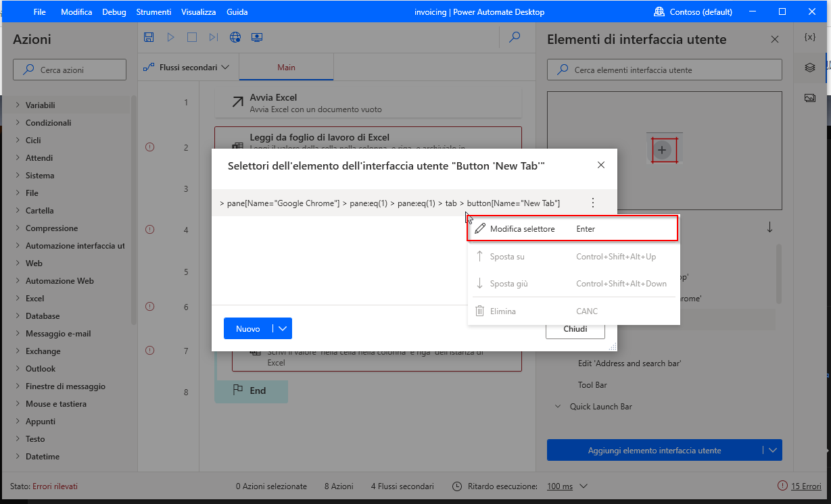Expand the Condizionali actions group

coord(18,123)
